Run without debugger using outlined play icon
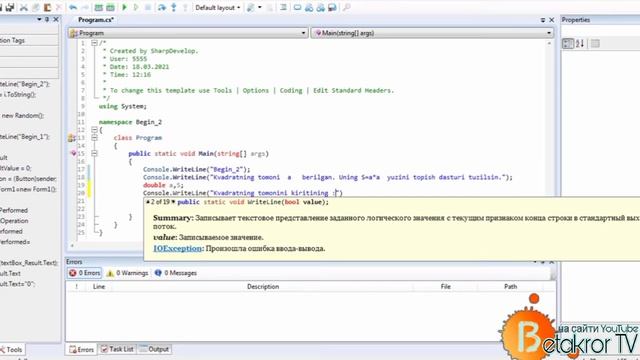The height and width of the screenshot is (360, 640). click(x=136, y=7)
